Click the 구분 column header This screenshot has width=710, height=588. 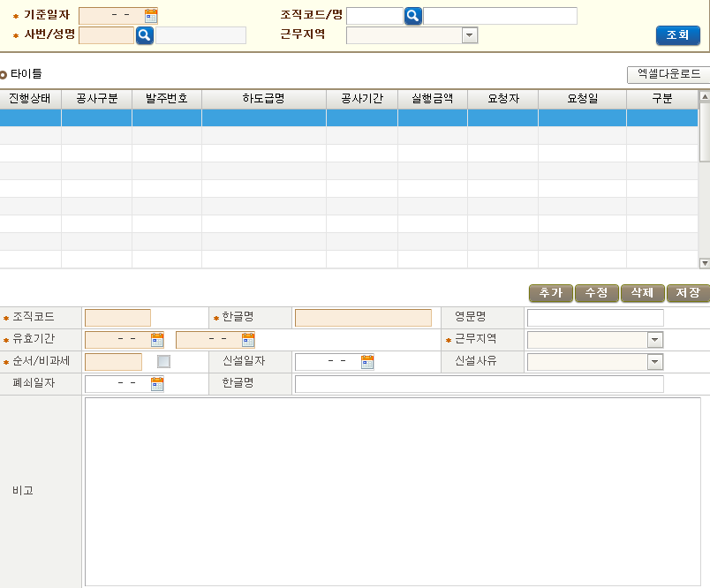point(662,99)
